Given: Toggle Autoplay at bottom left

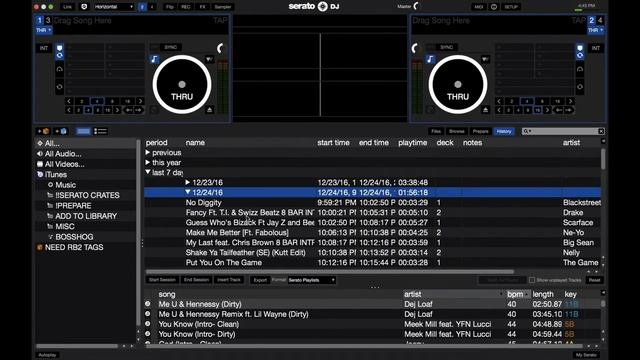Looking at the screenshot, I should pos(47,355).
